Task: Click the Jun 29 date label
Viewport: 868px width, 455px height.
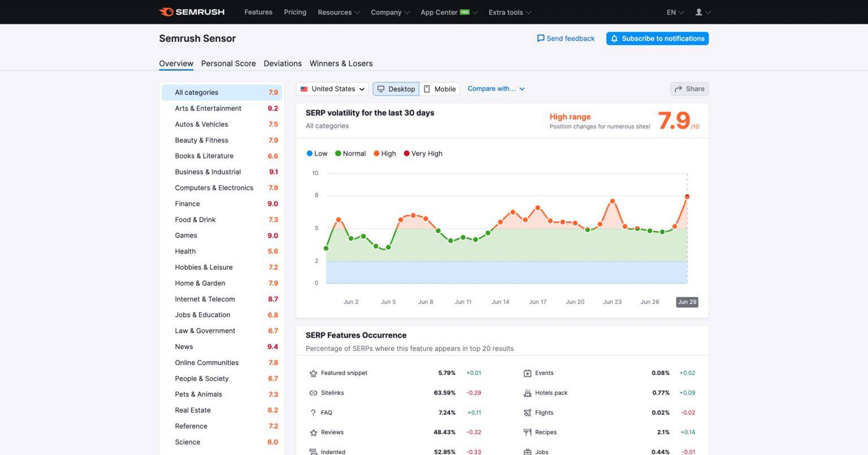Action: click(687, 302)
